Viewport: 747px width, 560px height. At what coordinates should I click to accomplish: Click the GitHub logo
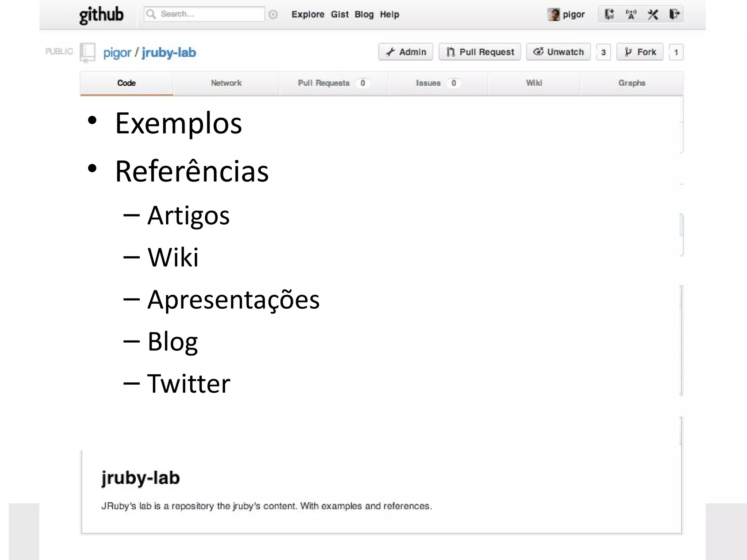(x=101, y=15)
